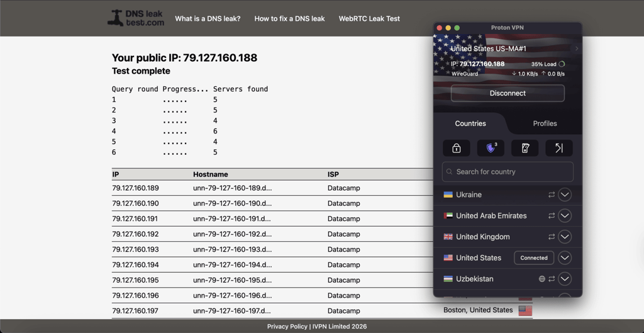Click Smart Routing globe icon for Uzbekistan

[541, 279]
